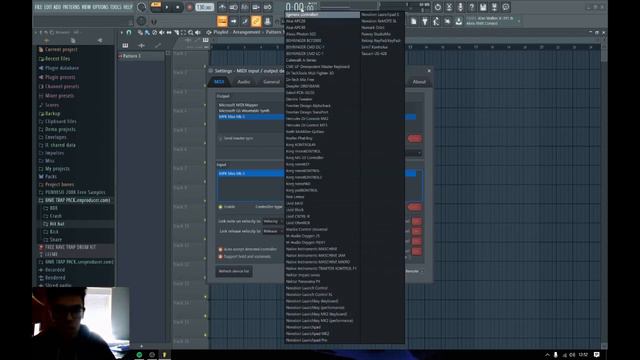The image size is (640, 360).
Task: Open the OPTIONS menu
Action: click(x=100, y=7)
